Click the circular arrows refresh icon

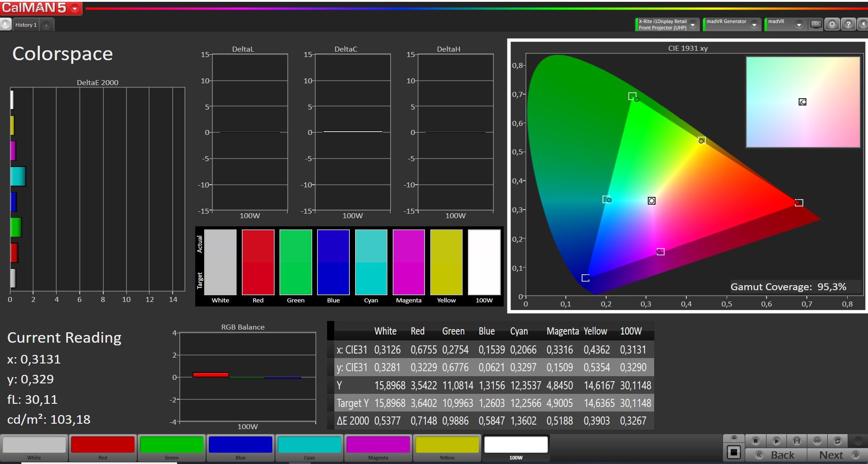[x=837, y=440]
